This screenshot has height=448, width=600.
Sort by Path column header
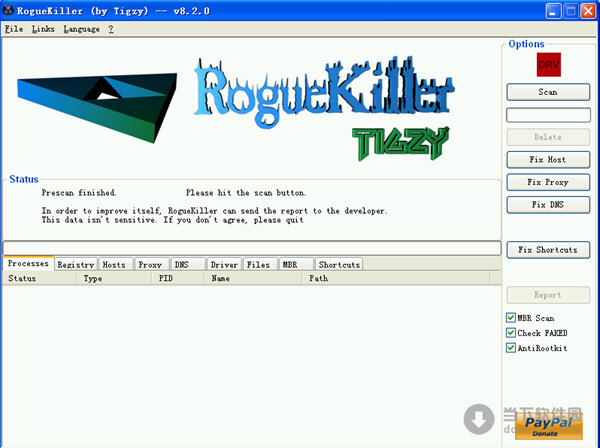click(x=396, y=278)
